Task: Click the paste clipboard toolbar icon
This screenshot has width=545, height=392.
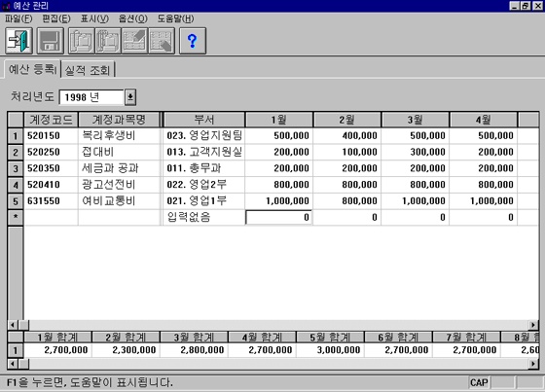Action: click(x=108, y=41)
